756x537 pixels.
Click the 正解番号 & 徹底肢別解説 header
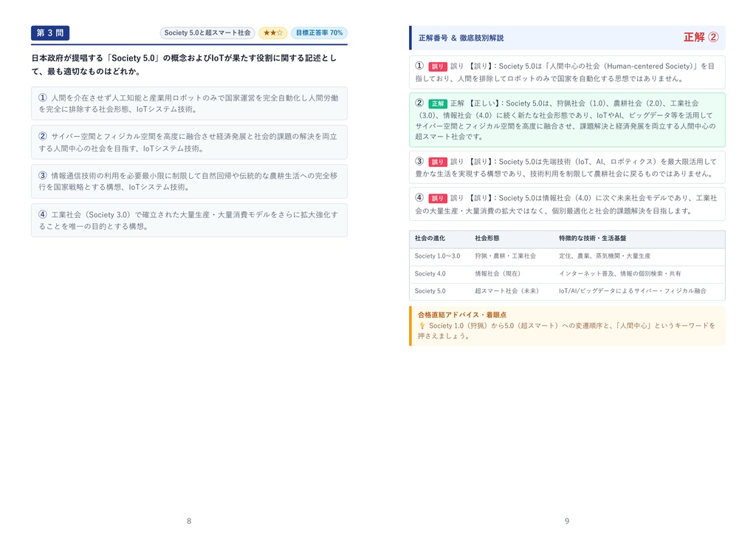(x=461, y=38)
